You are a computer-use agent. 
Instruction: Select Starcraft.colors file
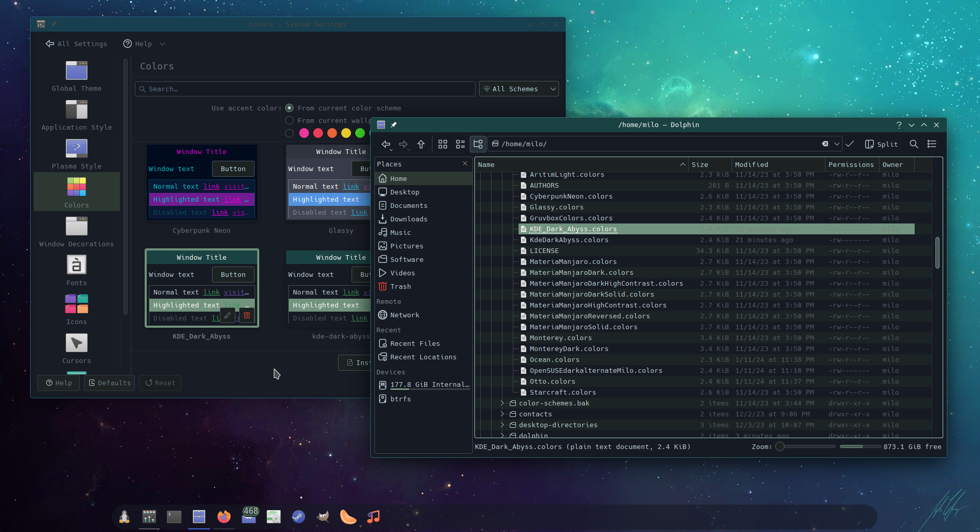pyautogui.click(x=563, y=392)
